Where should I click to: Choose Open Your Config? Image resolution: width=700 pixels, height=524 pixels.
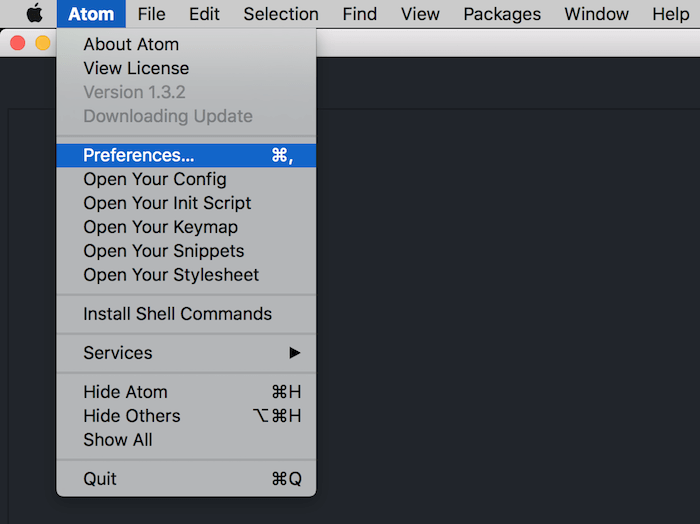click(155, 179)
